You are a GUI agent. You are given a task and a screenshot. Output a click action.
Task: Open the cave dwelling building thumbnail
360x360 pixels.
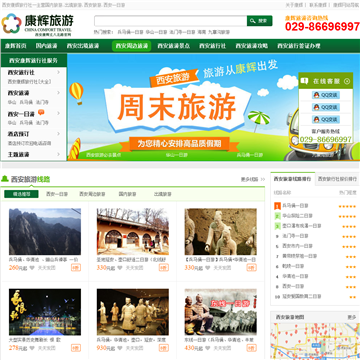pyautogui.click(x=133, y=232)
